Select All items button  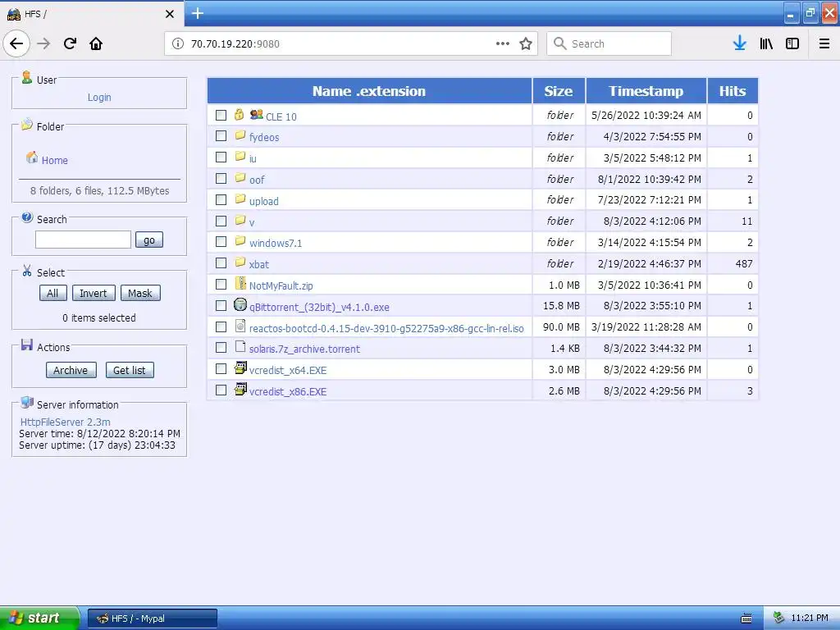coord(52,293)
